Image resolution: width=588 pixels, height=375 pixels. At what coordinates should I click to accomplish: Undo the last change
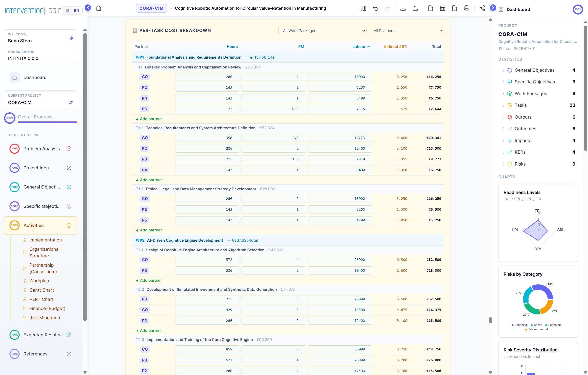tap(375, 8)
